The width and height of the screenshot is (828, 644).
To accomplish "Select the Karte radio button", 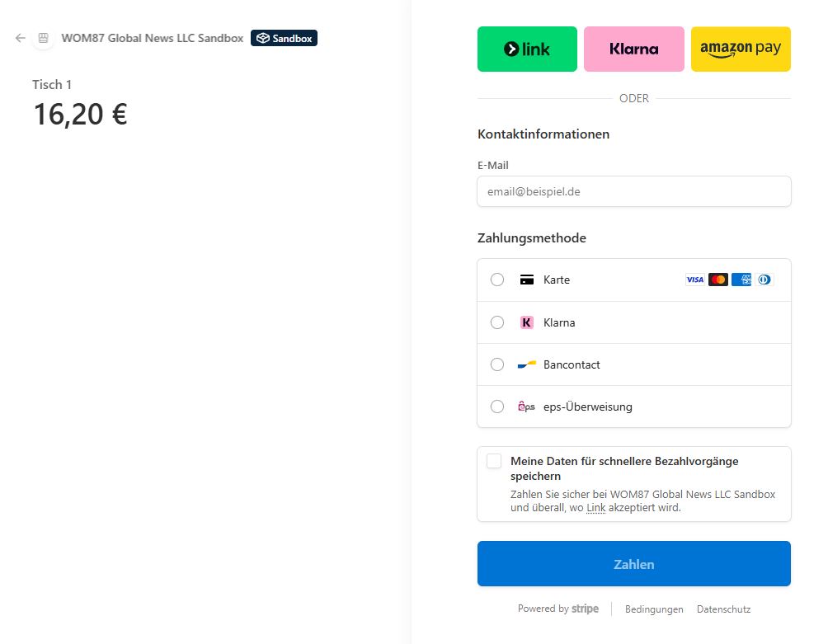I will pyautogui.click(x=497, y=280).
